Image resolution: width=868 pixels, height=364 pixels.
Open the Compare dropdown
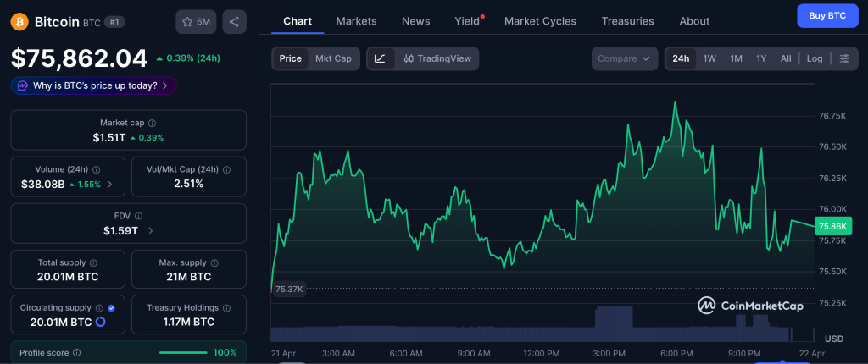point(625,58)
